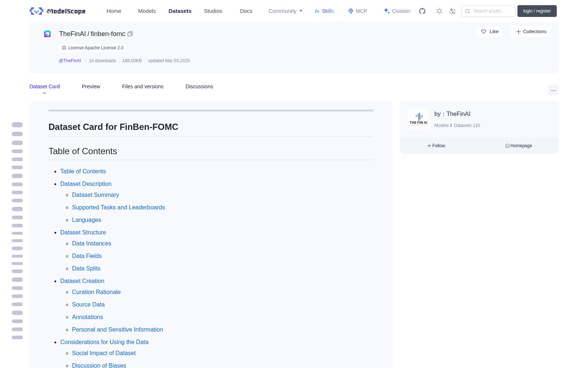The width and height of the screenshot is (588, 368).
Task: Jump to Data Splits section
Action: tap(86, 269)
